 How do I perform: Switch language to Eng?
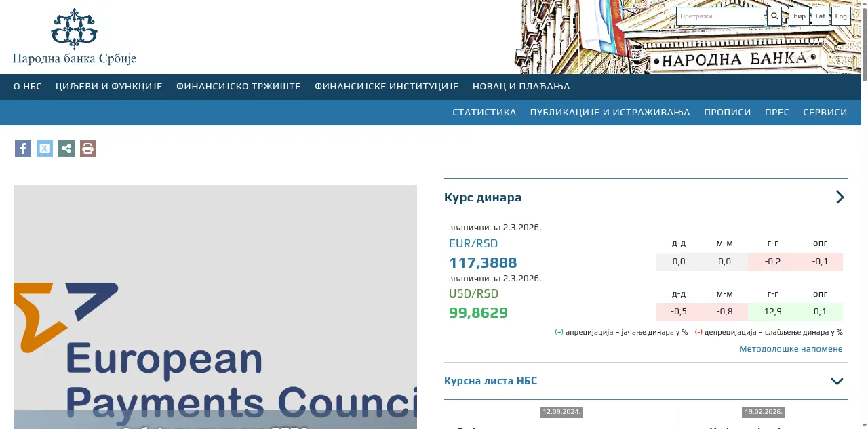tap(841, 16)
